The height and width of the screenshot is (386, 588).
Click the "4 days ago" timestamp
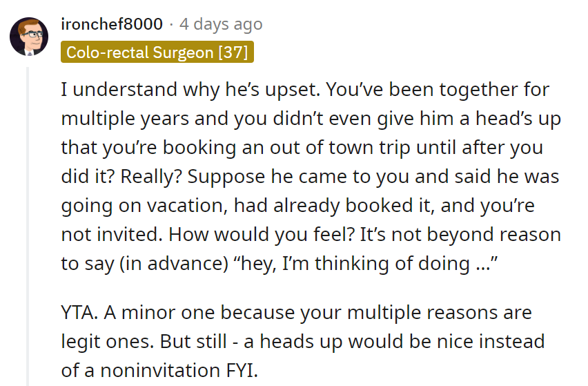click(x=221, y=24)
